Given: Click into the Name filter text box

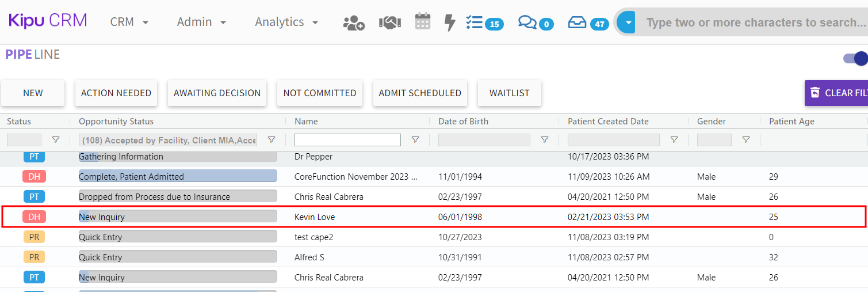Looking at the screenshot, I should click(x=347, y=140).
